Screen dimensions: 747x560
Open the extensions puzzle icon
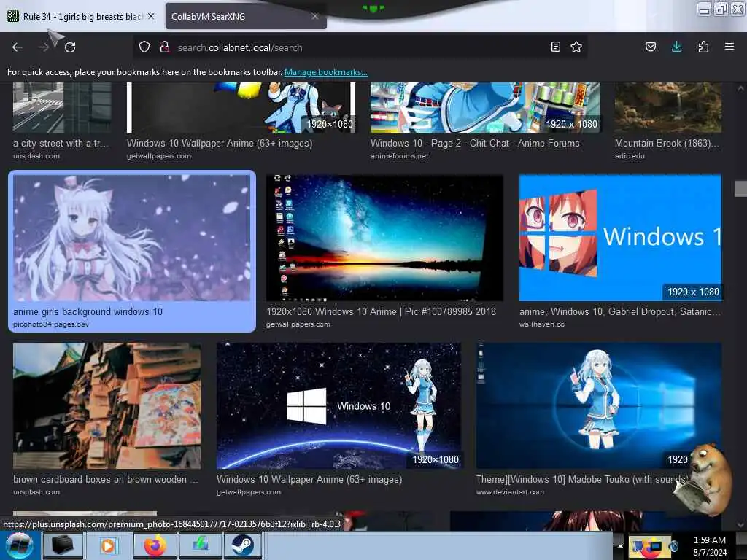(x=703, y=47)
